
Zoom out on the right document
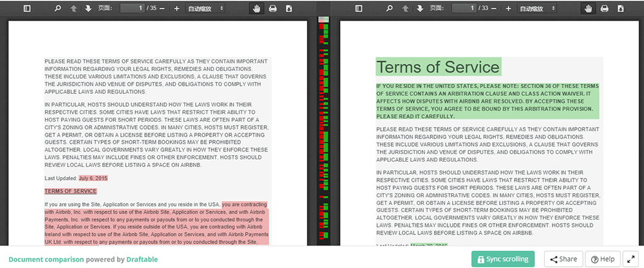493,8
